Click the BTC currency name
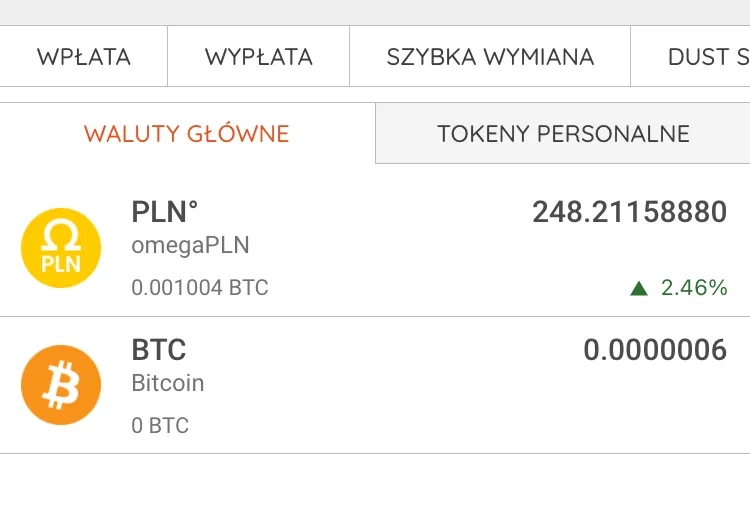This screenshot has width=750, height=531. 159,350
